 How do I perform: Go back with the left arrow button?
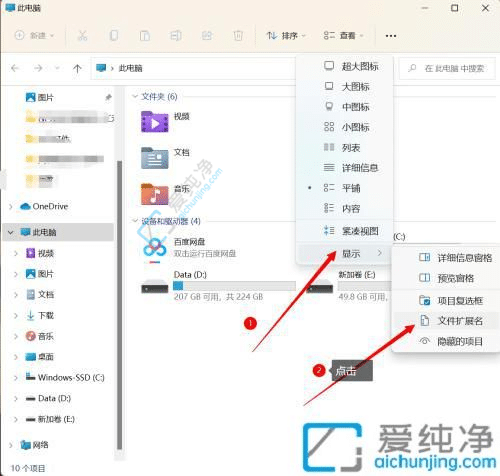pos(15,68)
